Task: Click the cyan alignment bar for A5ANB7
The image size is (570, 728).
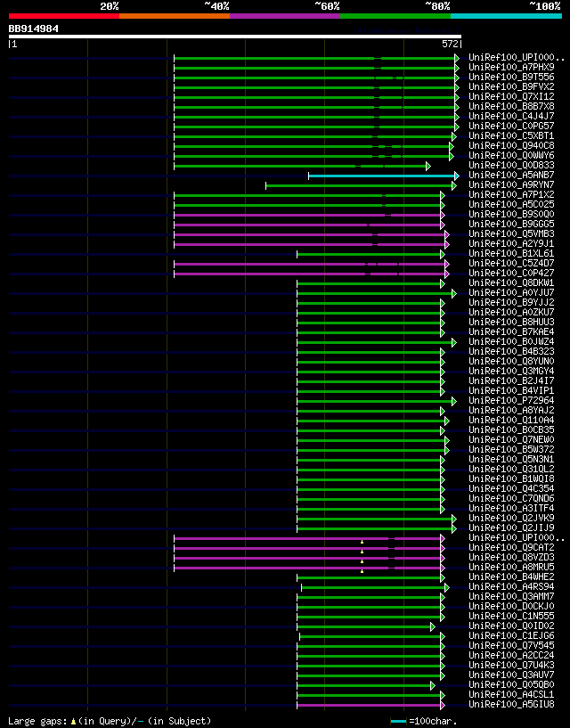Action: coord(383,176)
